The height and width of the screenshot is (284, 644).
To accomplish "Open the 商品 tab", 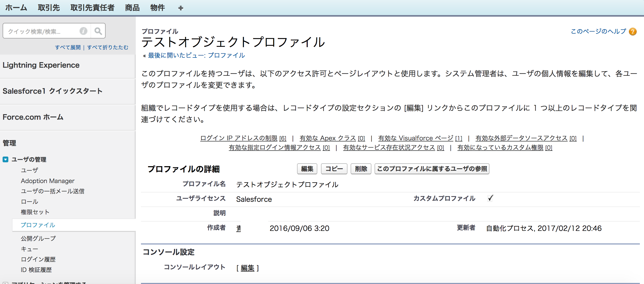I will (132, 8).
